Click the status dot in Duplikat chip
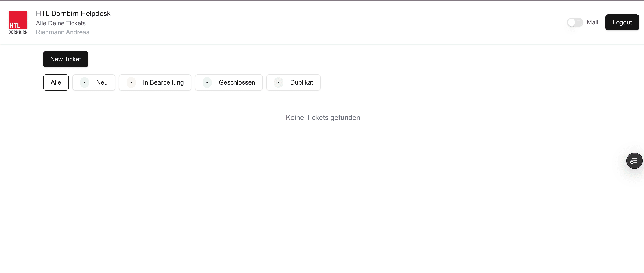644x273 pixels. [278, 82]
